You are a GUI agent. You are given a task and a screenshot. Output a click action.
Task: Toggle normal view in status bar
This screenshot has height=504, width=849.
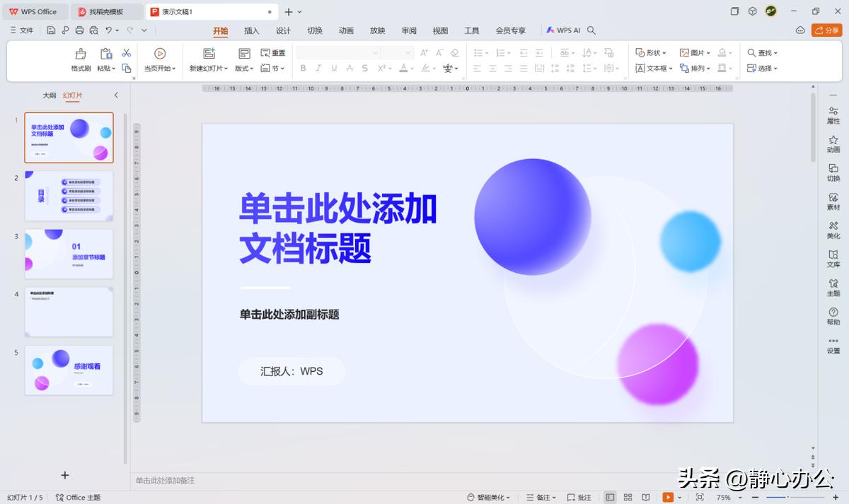610,498
